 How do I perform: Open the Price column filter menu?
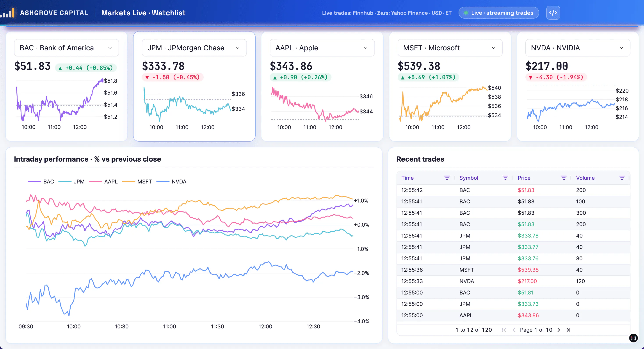[563, 178]
